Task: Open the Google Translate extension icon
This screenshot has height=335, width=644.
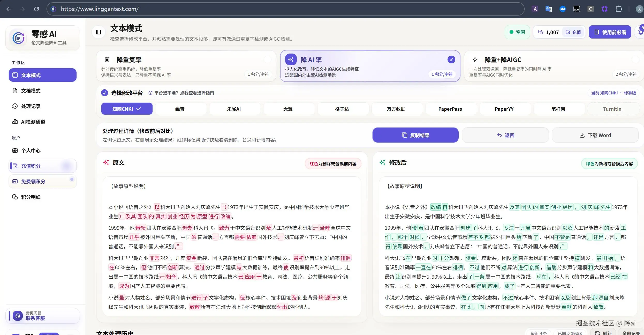Action: 549,9
